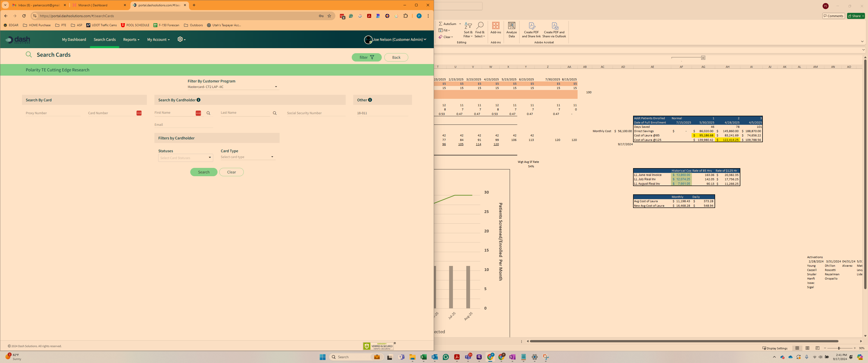Click Create PDF and Share via Outlook
Viewport: 868px width, 363px height.
tap(554, 30)
